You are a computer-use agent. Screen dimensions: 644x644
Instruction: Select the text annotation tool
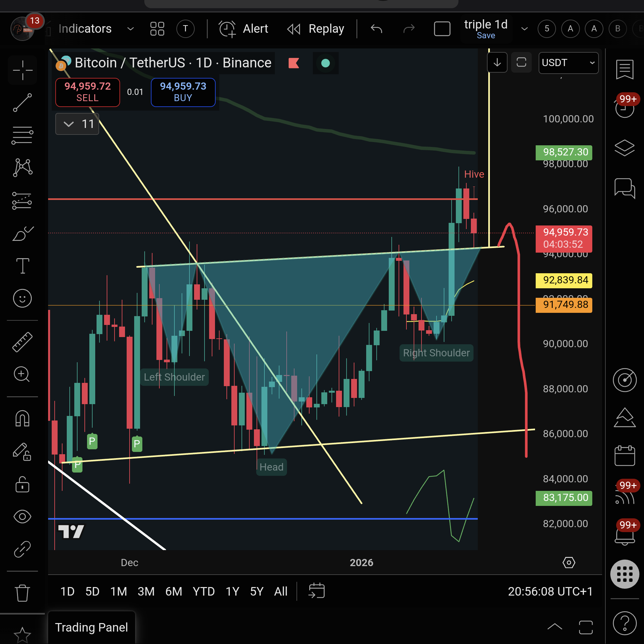(x=22, y=266)
